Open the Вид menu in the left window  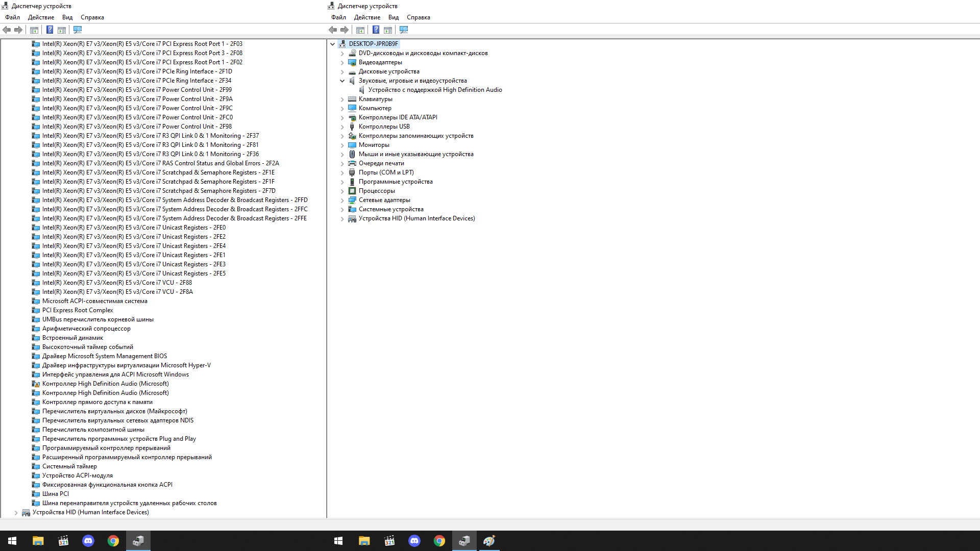[x=67, y=17]
